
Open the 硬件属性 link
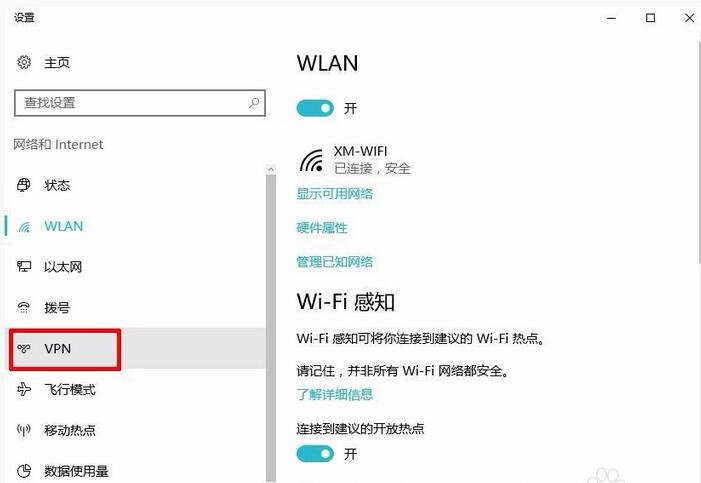pos(322,228)
